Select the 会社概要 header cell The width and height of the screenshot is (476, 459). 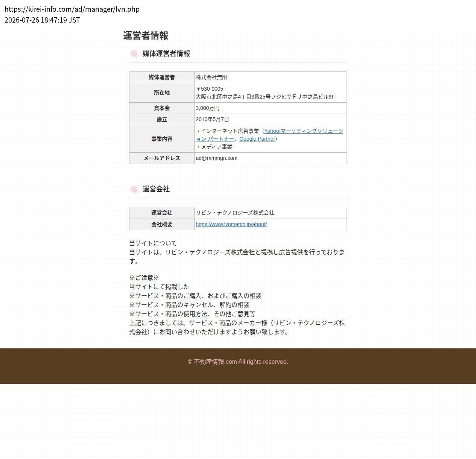pyautogui.click(x=162, y=224)
